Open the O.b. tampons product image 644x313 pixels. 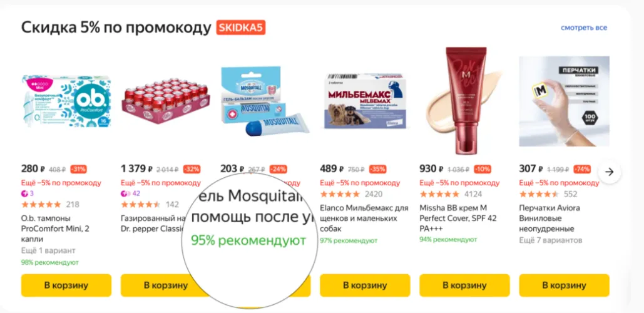(x=66, y=101)
